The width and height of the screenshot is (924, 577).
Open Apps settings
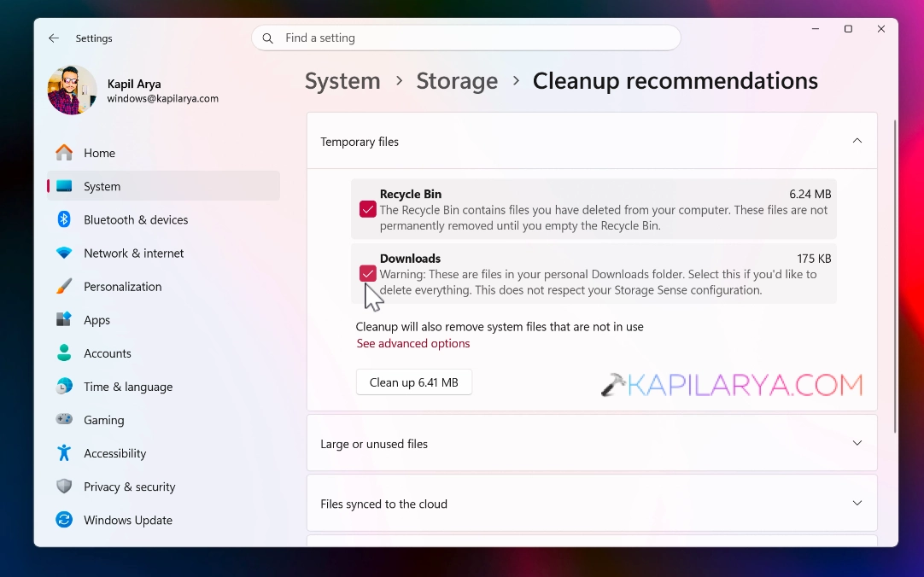163,320
